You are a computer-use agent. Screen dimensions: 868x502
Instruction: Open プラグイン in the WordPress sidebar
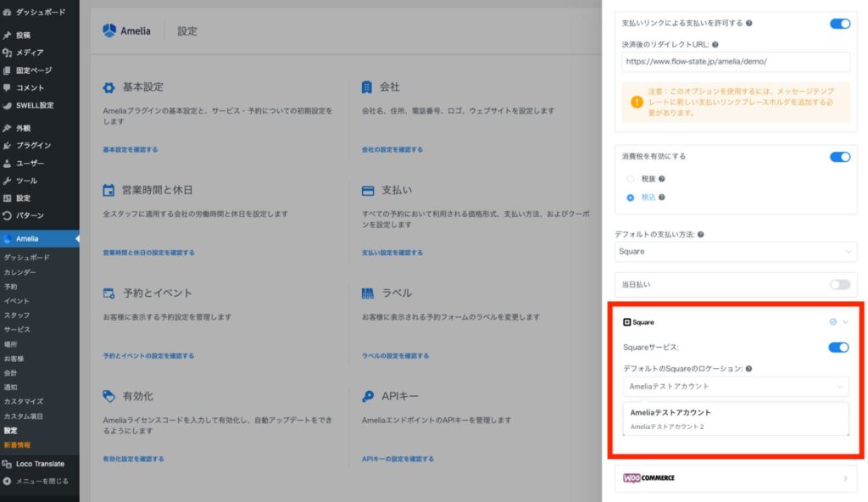(33, 145)
